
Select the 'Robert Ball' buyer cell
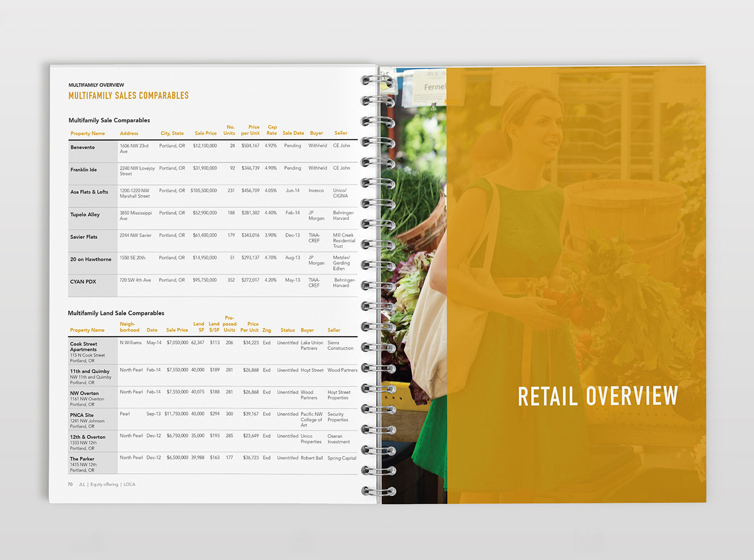click(312, 458)
